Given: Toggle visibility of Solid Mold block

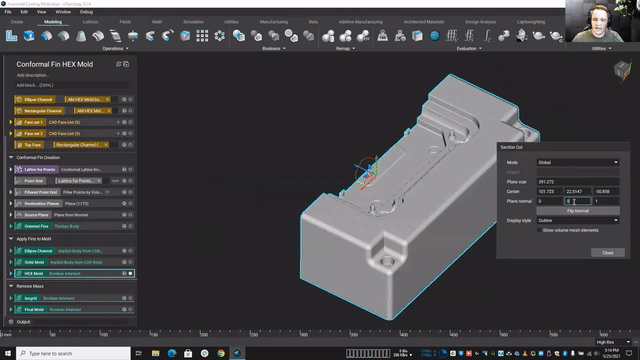Looking at the screenshot, I should 131,262.
